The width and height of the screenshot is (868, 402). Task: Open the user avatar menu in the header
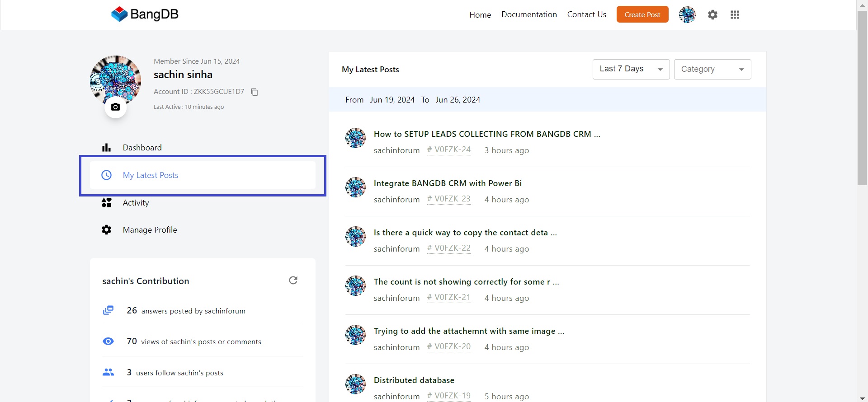(x=687, y=15)
